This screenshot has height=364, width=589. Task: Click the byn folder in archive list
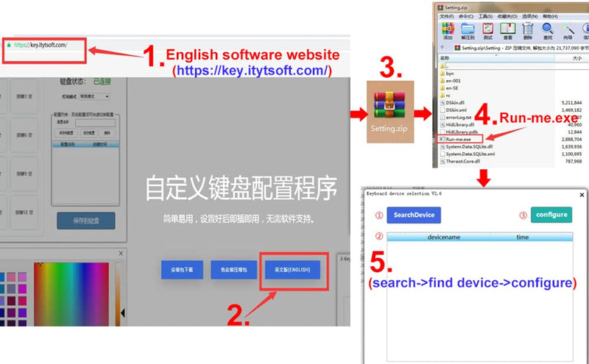tap(449, 74)
